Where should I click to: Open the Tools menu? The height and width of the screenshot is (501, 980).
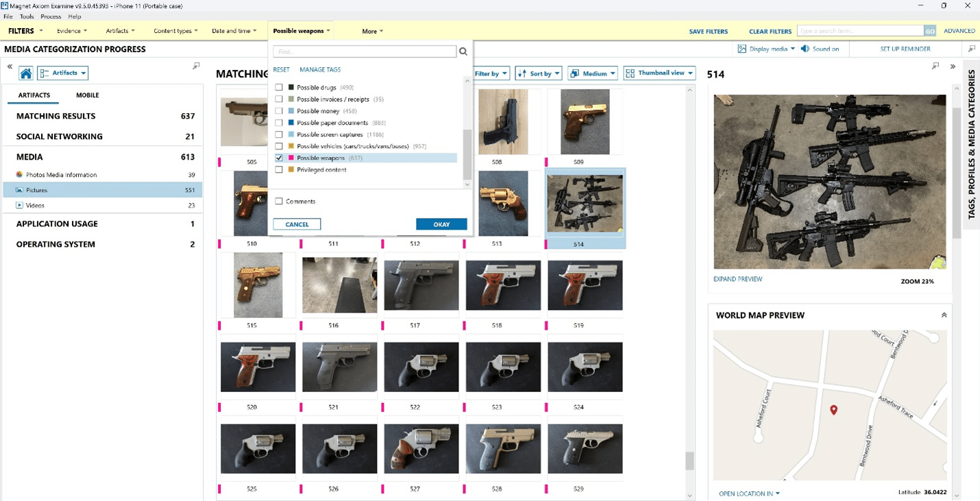(26, 16)
